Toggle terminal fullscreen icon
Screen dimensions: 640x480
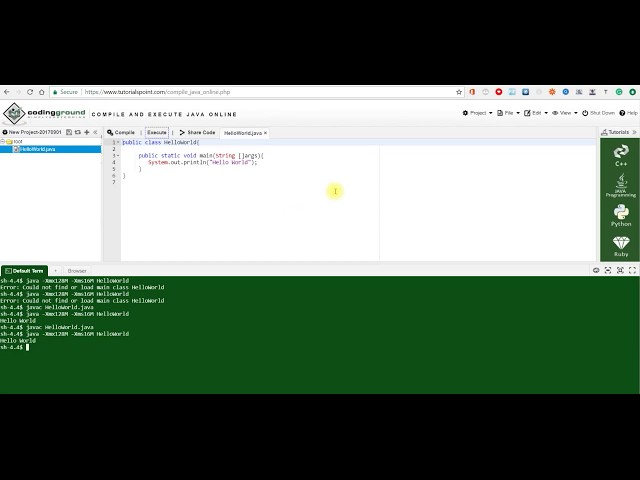click(x=632, y=270)
